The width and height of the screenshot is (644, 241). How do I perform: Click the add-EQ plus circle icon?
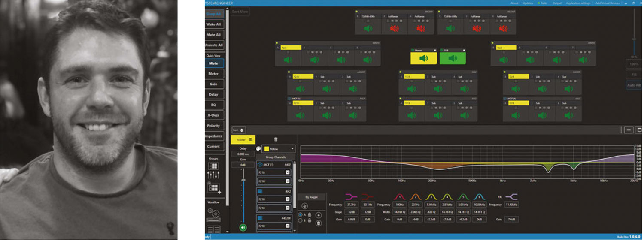pos(318,215)
